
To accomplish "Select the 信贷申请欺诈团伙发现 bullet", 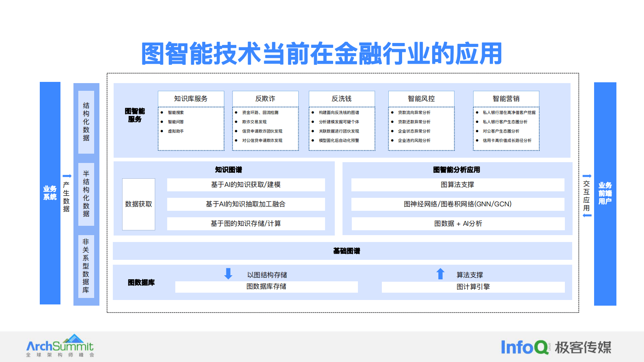I will point(262,131).
